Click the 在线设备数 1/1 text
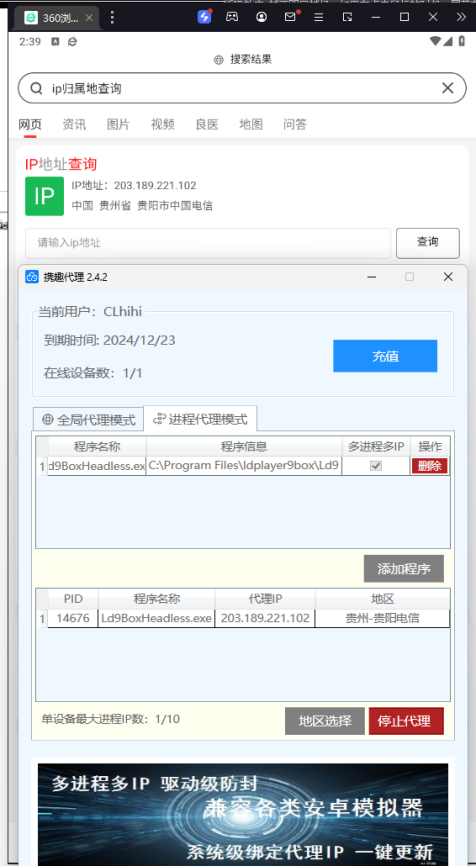This screenshot has width=476, height=866. 93,373
